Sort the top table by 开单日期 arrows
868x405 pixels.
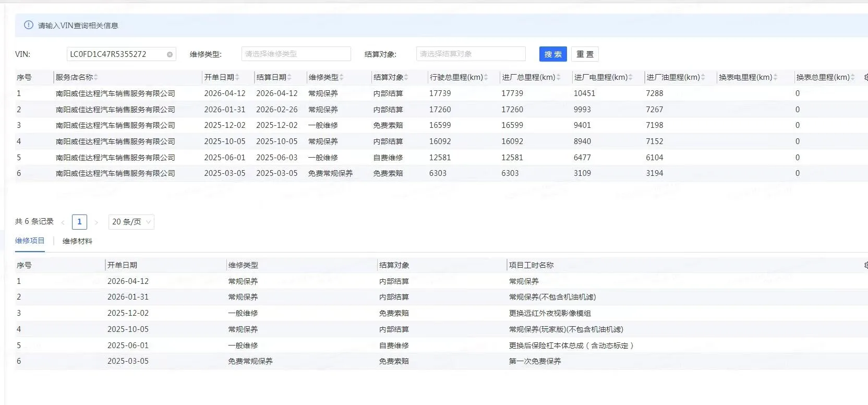click(237, 77)
